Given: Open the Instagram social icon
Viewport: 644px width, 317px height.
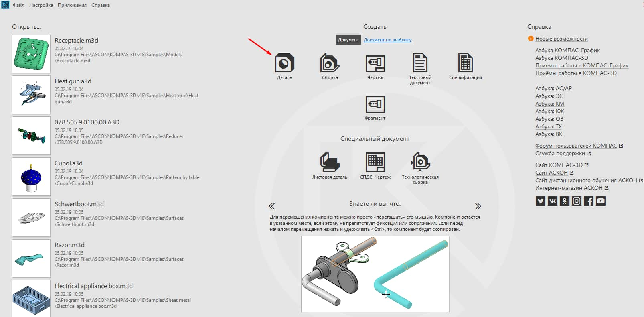Looking at the screenshot, I should point(577,201).
